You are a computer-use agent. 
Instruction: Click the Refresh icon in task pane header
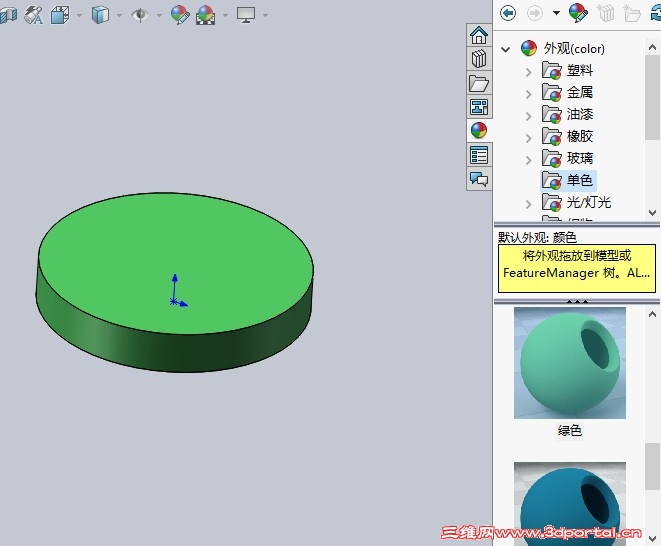[656, 13]
